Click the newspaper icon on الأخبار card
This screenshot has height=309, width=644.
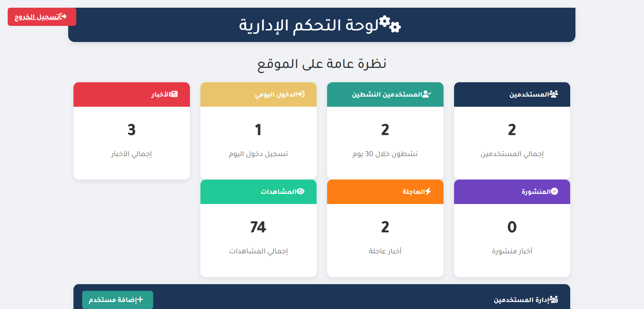[174, 94]
